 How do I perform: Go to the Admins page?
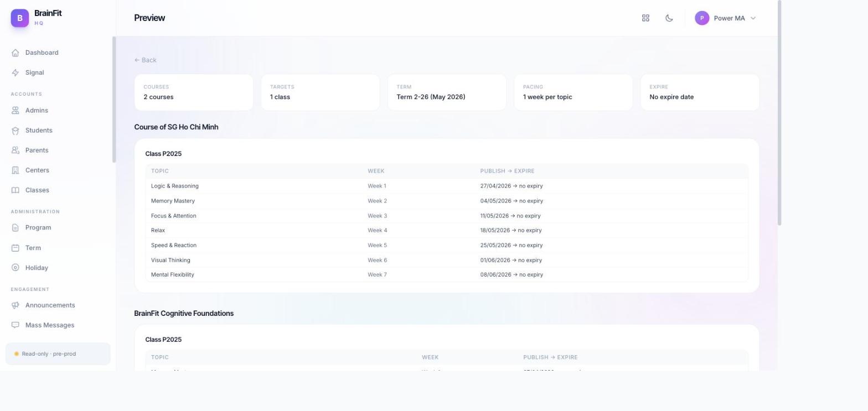(x=58, y=111)
